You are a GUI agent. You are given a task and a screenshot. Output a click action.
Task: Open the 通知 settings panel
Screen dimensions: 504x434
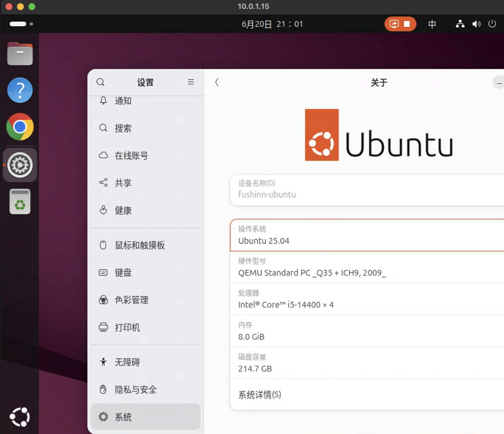pos(146,101)
